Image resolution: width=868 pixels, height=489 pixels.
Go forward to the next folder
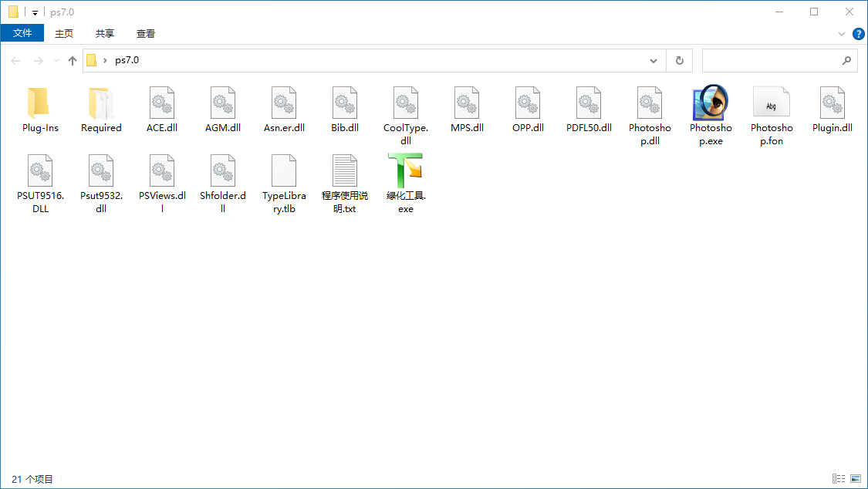(39, 60)
